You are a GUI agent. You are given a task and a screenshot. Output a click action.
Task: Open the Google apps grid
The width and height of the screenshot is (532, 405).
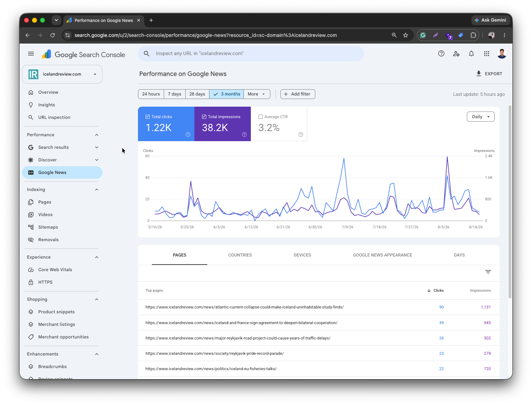[486, 54]
